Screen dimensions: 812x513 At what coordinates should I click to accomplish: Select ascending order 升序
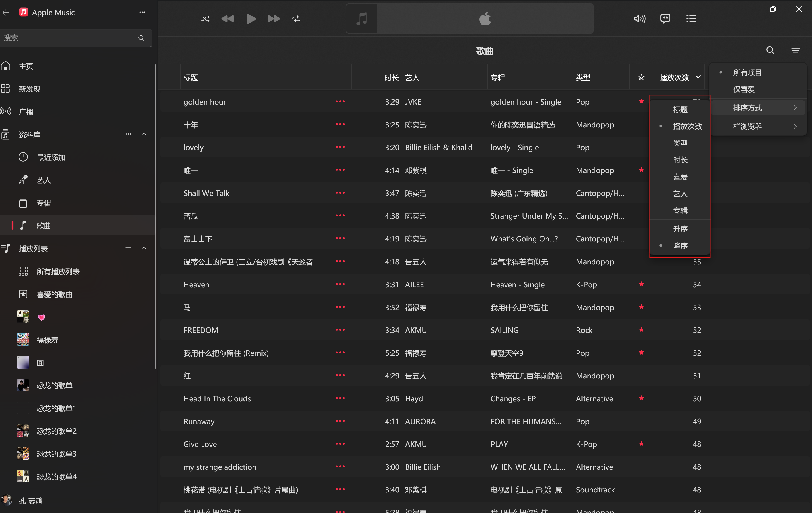680,229
